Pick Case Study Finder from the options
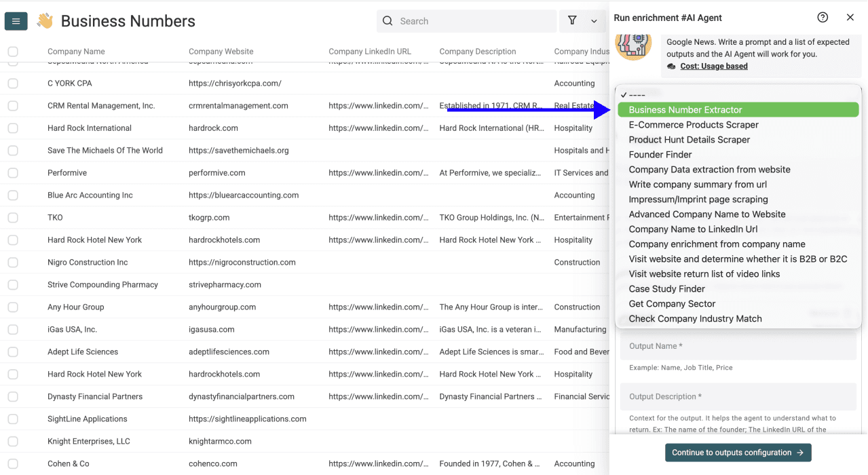868x475 pixels. click(x=666, y=288)
